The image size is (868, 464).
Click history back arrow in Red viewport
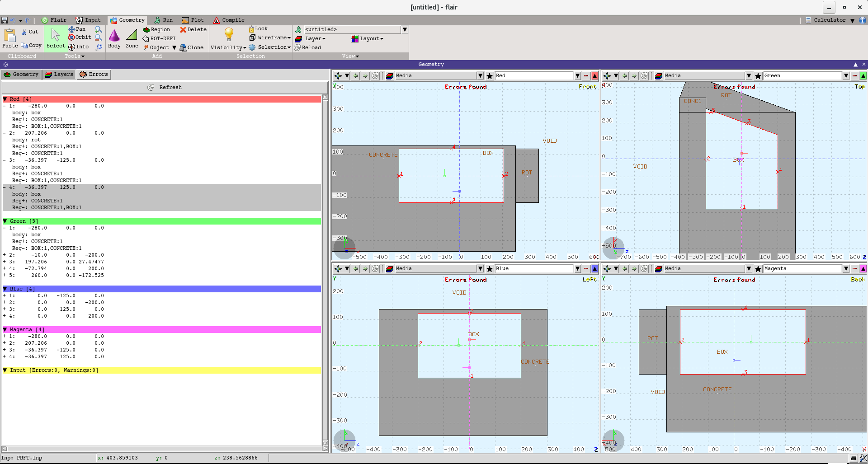click(356, 76)
